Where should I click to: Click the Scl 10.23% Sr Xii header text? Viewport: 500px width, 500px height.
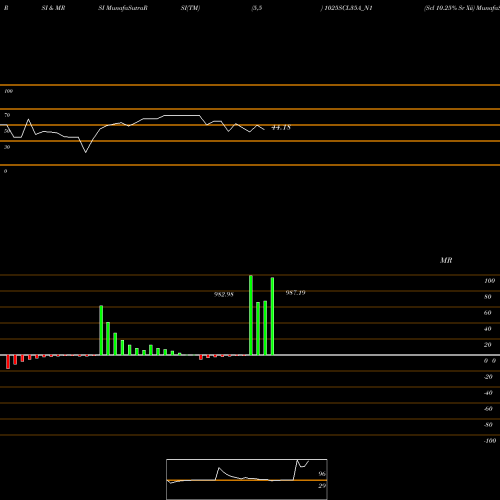(449, 8)
